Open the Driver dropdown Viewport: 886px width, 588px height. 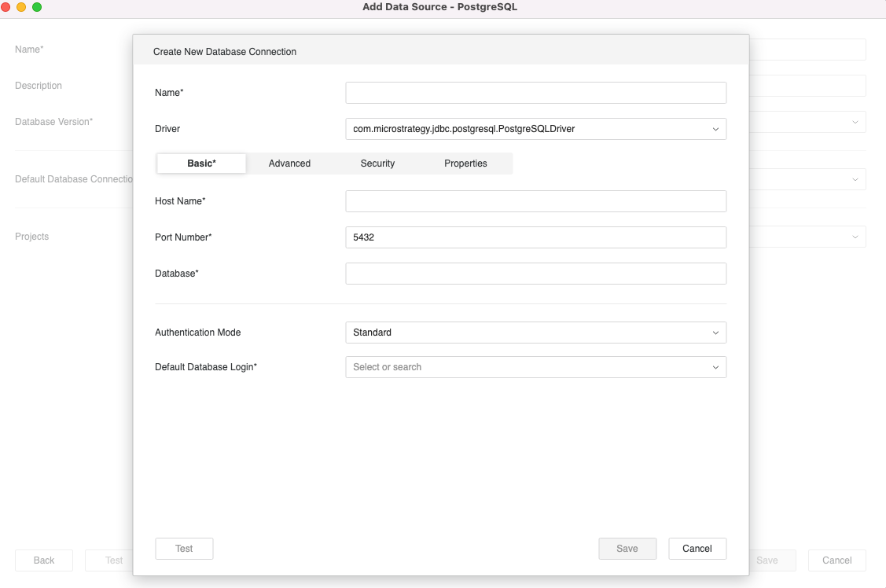[x=535, y=129]
